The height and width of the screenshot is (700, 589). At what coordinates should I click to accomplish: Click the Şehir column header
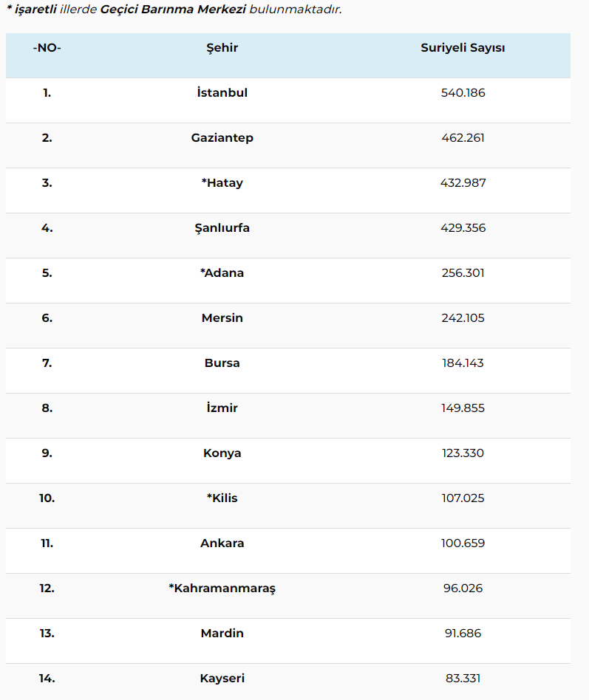pos(222,48)
